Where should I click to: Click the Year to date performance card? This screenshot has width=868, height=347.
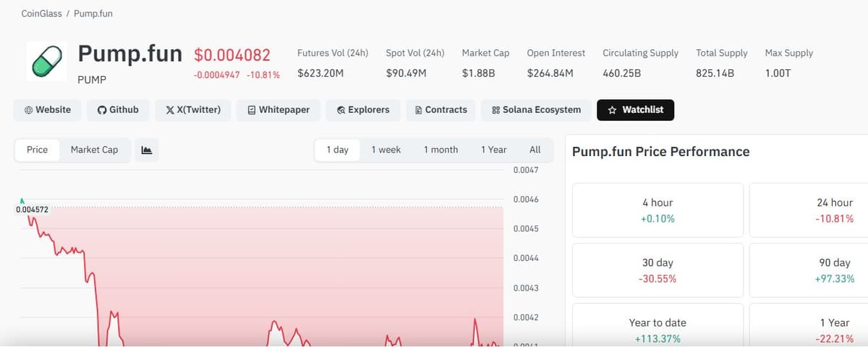coord(658,325)
